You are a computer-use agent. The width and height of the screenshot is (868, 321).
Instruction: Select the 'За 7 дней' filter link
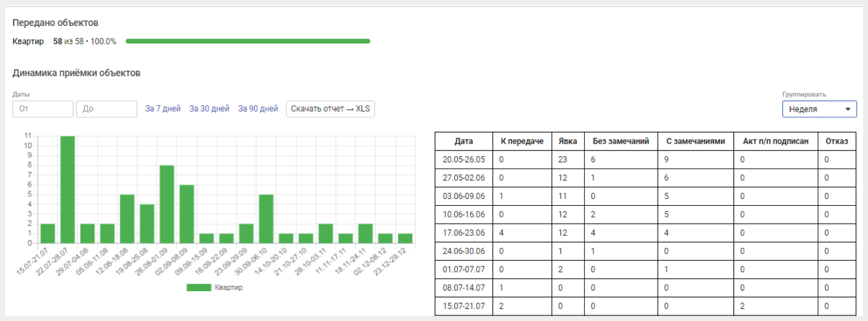pyautogui.click(x=163, y=109)
